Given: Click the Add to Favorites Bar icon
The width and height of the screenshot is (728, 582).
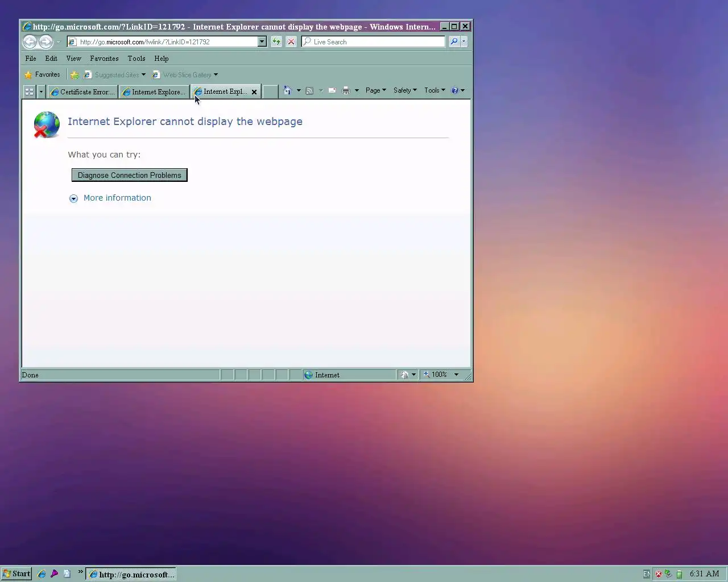Looking at the screenshot, I should tap(75, 74).
